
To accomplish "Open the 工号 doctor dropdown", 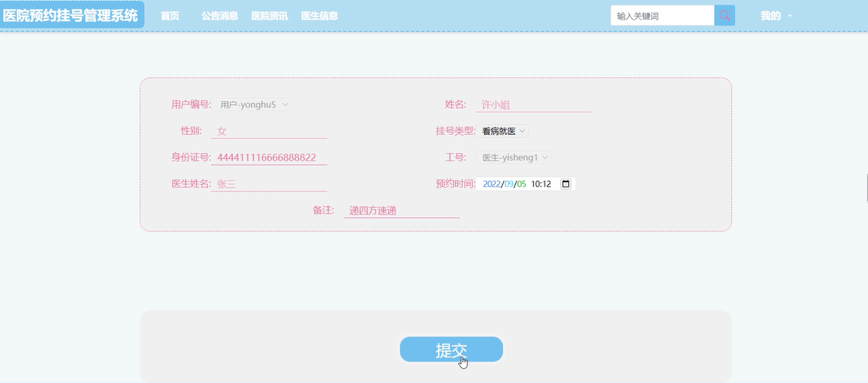I will pyautogui.click(x=513, y=157).
